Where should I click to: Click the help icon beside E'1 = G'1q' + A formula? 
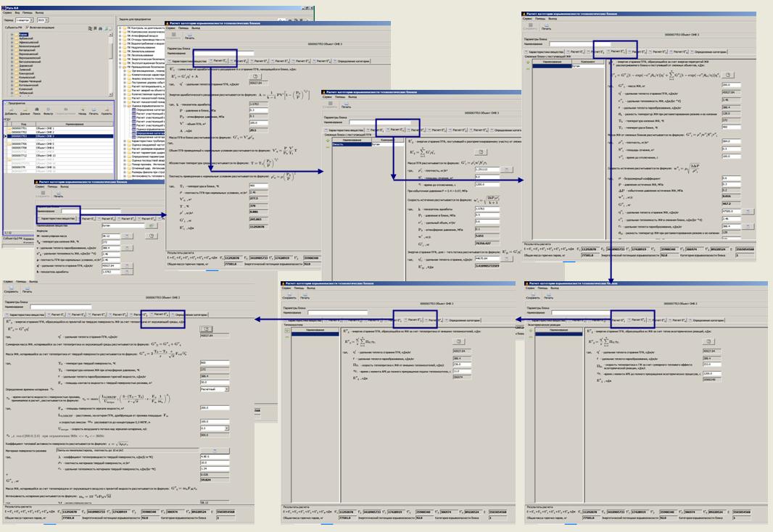coord(255,76)
